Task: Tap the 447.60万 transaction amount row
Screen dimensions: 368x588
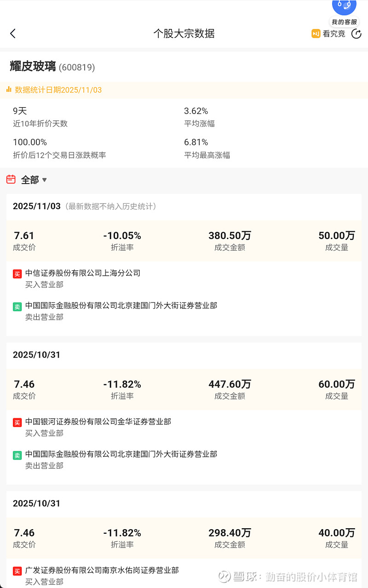Action: tap(230, 389)
